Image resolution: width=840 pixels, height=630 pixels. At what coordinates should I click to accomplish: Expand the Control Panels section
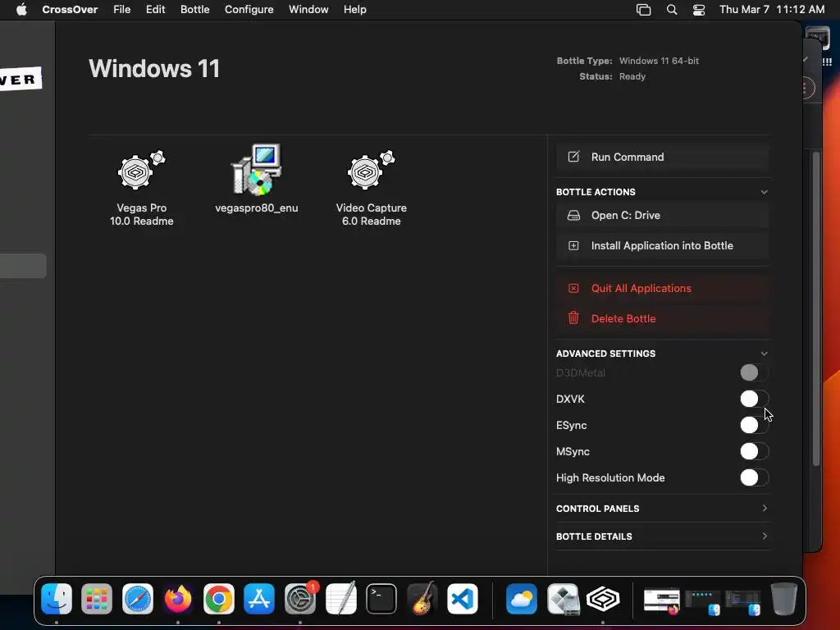coord(765,508)
